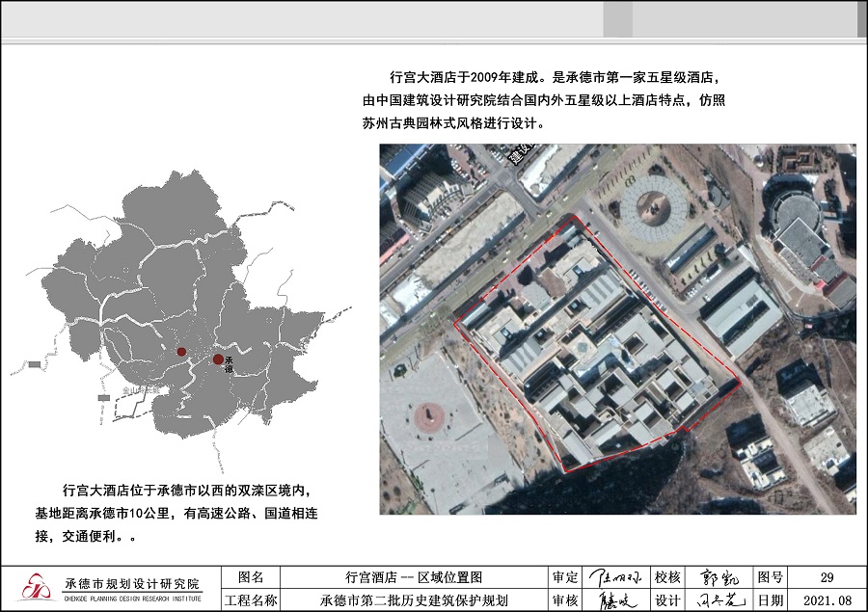Click the drawing number 29
Image resolution: width=868 pixels, height=612 pixels.
pyautogui.click(x=827, y=577)
